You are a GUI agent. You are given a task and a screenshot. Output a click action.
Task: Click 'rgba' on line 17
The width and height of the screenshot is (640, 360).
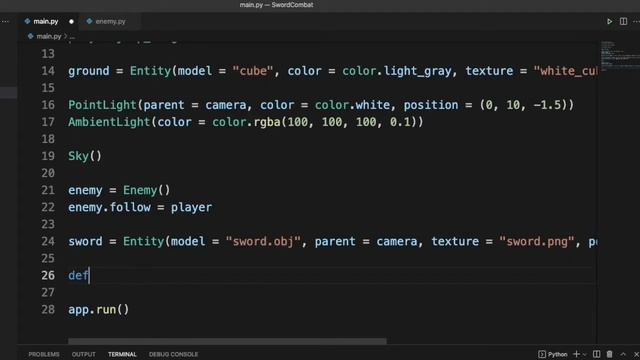click(267, 122)
